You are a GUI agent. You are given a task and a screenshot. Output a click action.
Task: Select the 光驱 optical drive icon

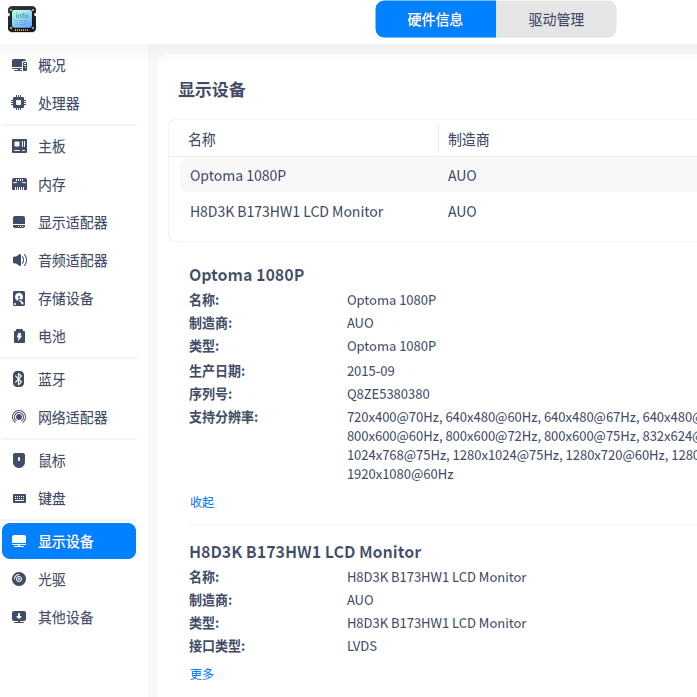(19, 579)
